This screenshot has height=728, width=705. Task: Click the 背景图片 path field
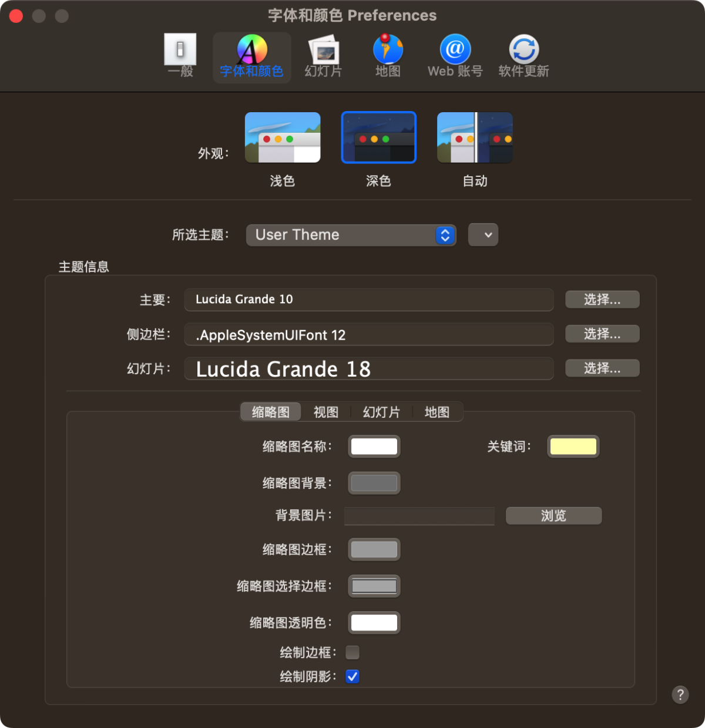419,516
